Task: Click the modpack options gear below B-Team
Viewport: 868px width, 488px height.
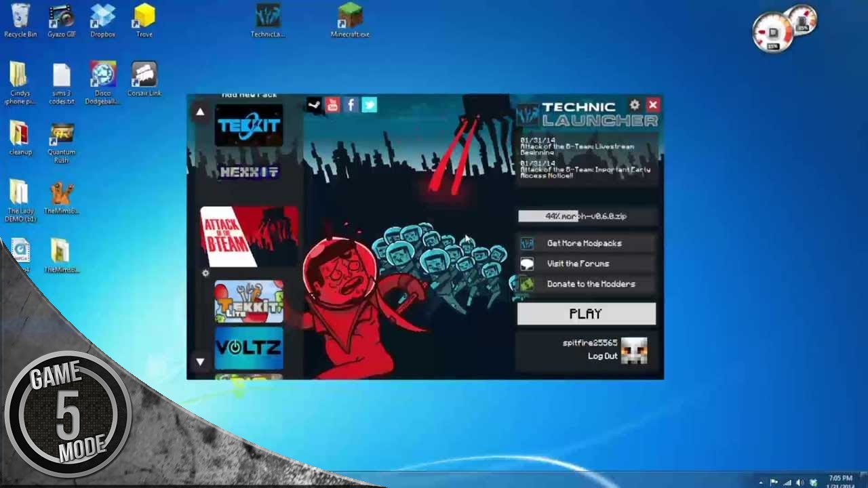Action: [205, 273]
